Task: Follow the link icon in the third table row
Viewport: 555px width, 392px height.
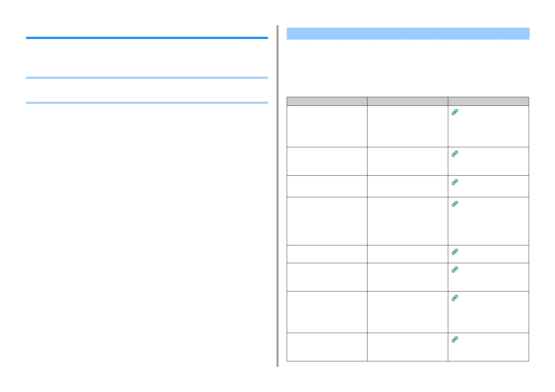Action: 455,182
